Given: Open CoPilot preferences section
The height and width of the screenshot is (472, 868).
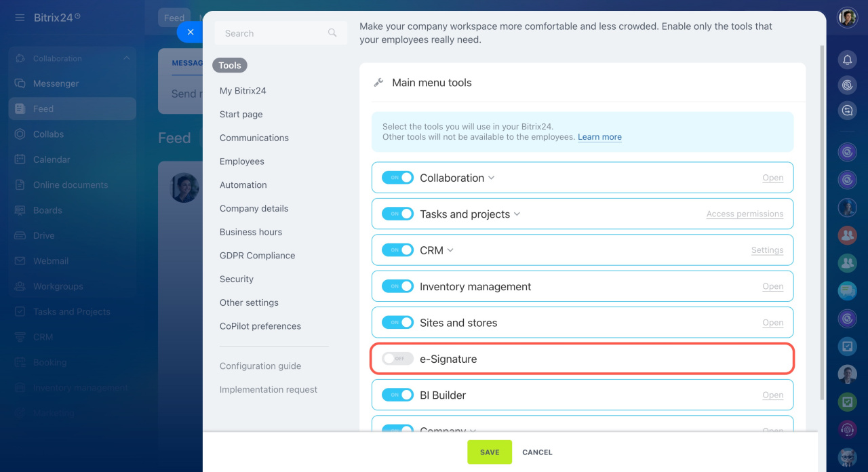Looking at the screenshot, I should 260,326.
